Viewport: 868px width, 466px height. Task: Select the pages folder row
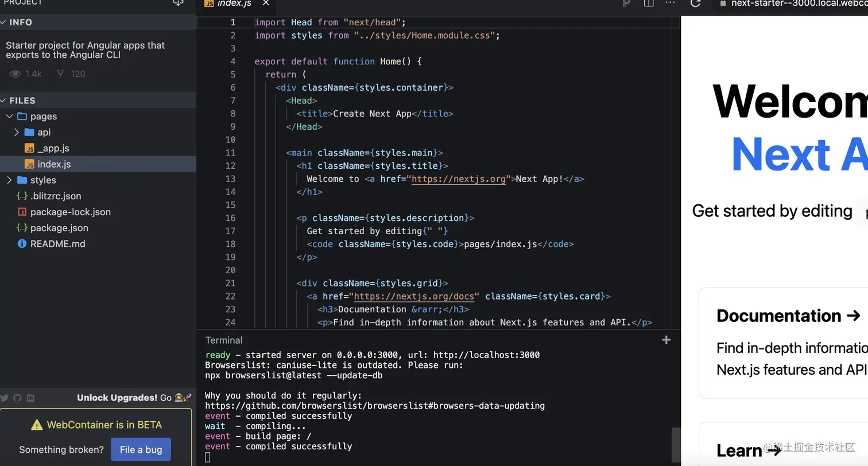[98, 116]
